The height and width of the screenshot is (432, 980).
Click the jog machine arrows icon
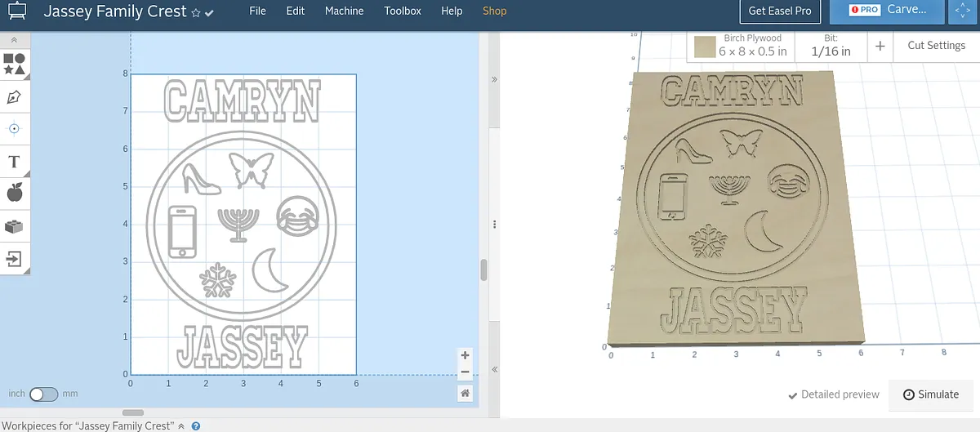[960, 11]
